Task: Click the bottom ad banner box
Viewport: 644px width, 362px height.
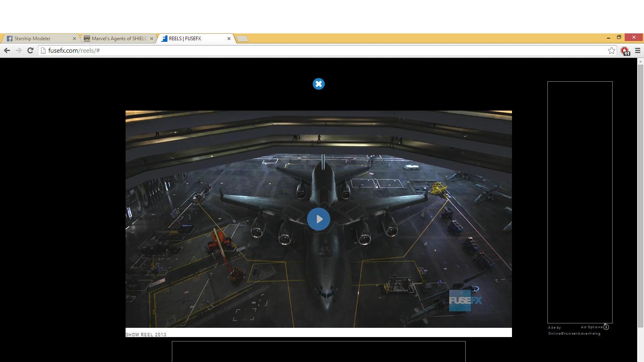Action: tap(319, 352)
